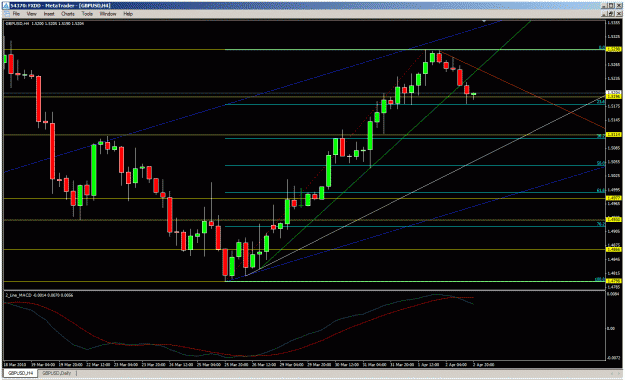Image resolution: width=625 pixels, height=380 pixels.
Task: Click the 2_Line_MACD indicator label
Action: pos(39,295)
